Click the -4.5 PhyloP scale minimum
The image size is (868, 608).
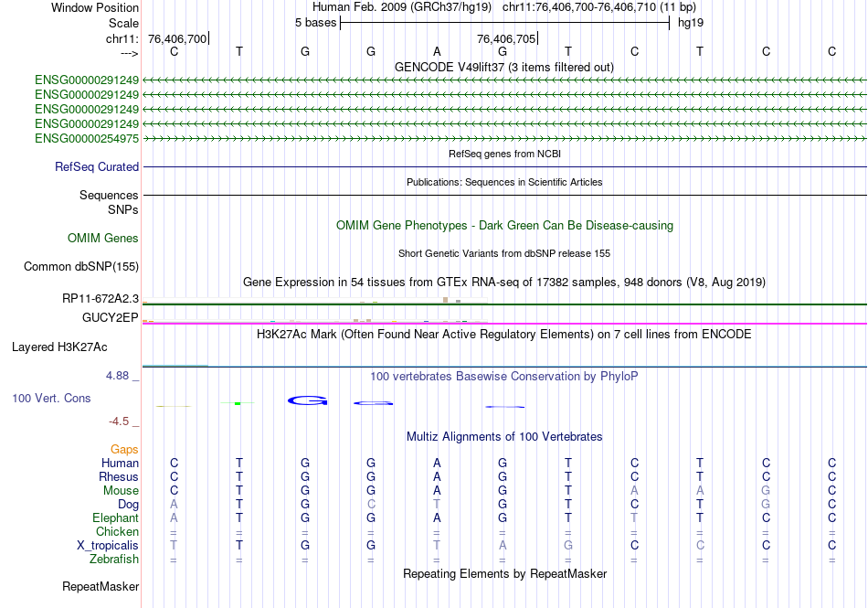point(119,421)
